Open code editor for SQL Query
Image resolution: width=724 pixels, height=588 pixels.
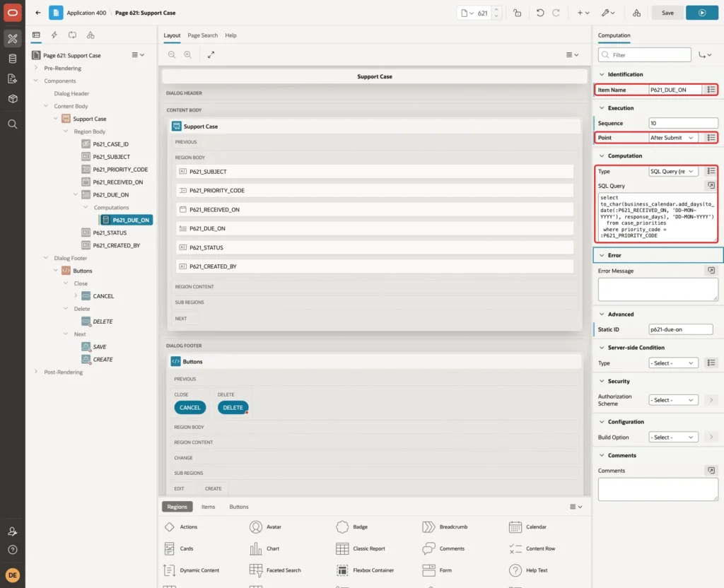[711, 186]
